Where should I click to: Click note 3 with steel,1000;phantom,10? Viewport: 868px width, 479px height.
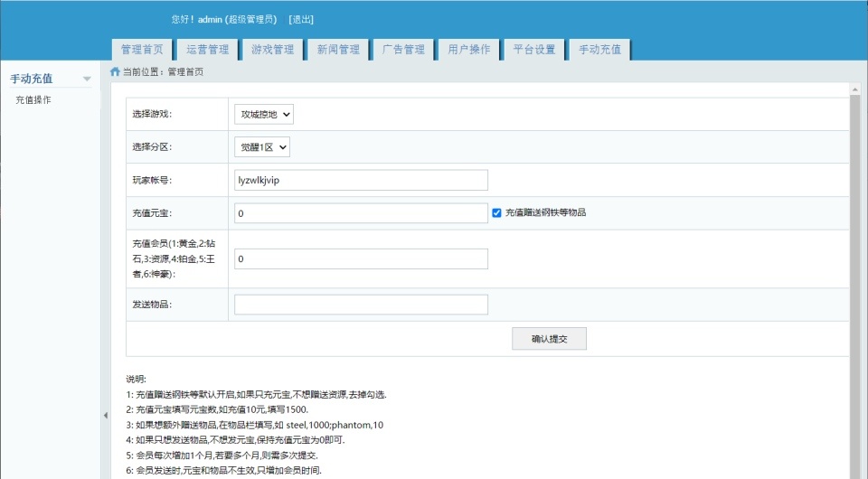pos(255,426)
